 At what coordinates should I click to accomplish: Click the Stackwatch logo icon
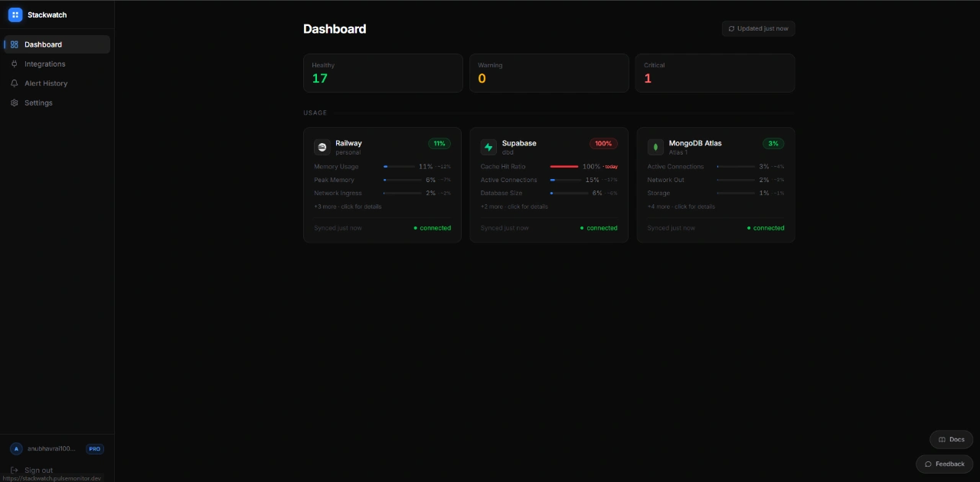[15, 15]
